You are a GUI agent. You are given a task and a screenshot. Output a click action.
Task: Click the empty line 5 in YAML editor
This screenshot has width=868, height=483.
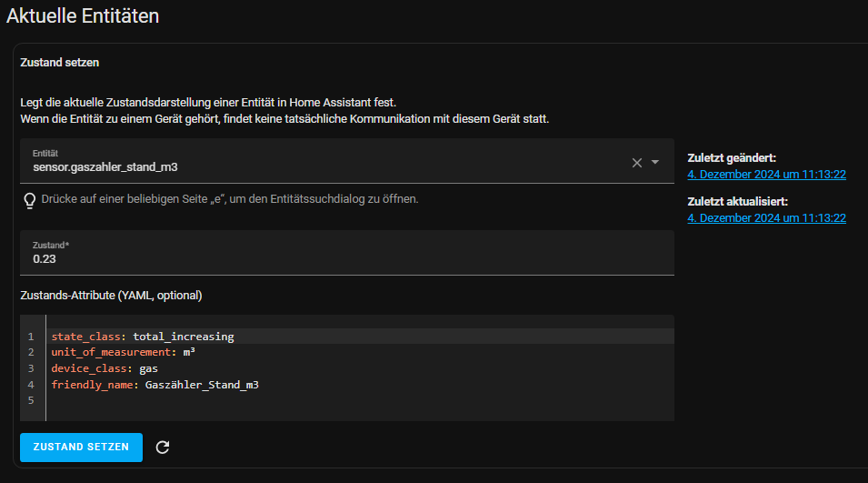pos(273,400)
